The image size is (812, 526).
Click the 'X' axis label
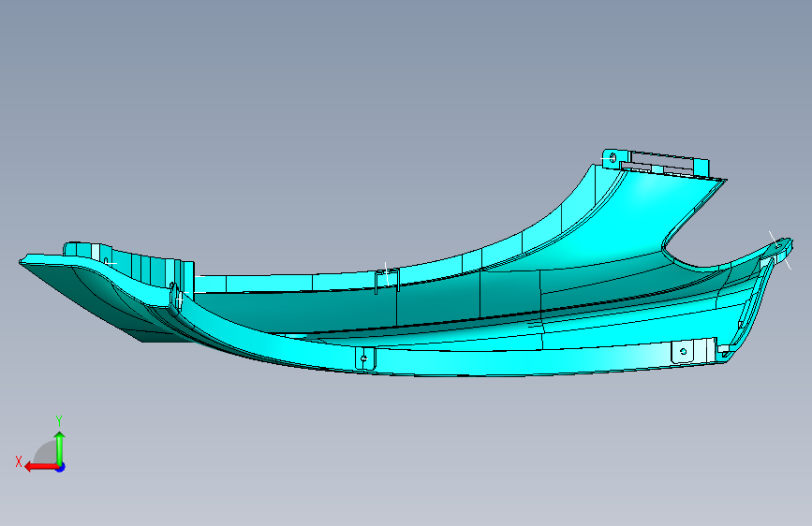[x=19, y=461]
